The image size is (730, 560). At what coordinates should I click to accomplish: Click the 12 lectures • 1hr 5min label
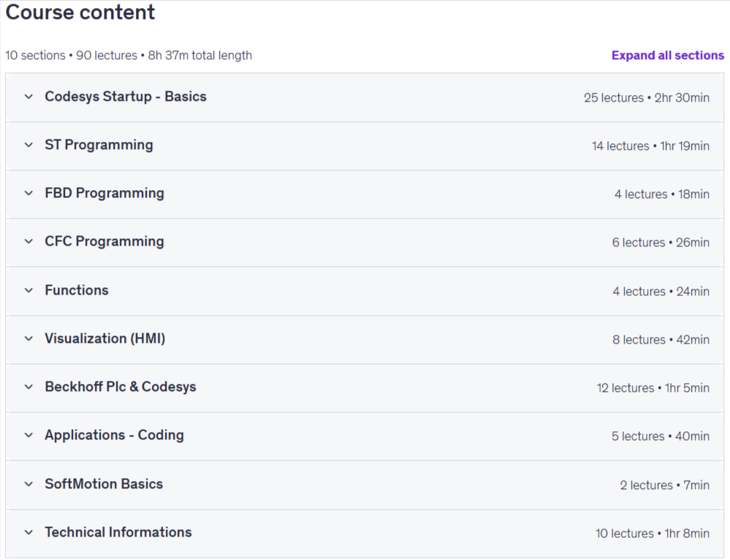[x=653, y=388]
